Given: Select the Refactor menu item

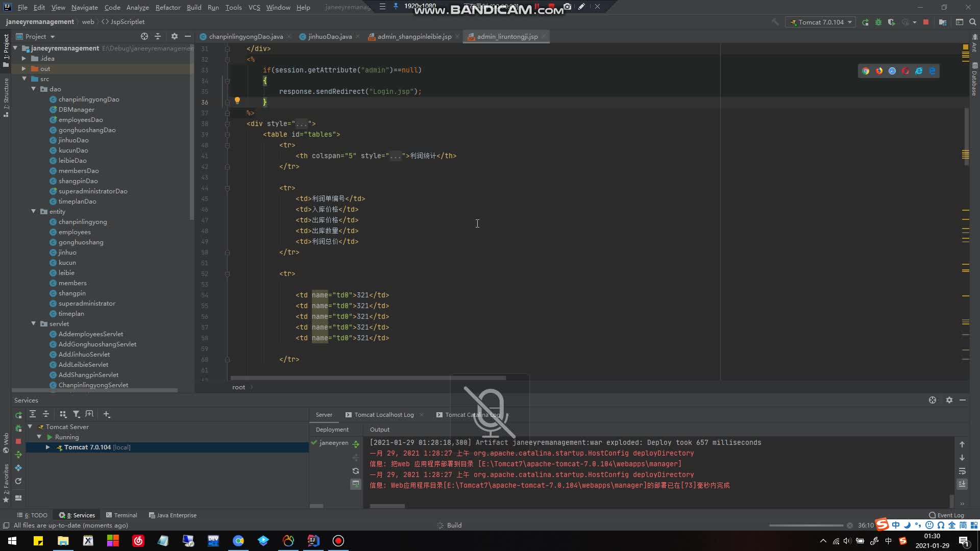Looking at the screenshot, I should click(167, 8).
